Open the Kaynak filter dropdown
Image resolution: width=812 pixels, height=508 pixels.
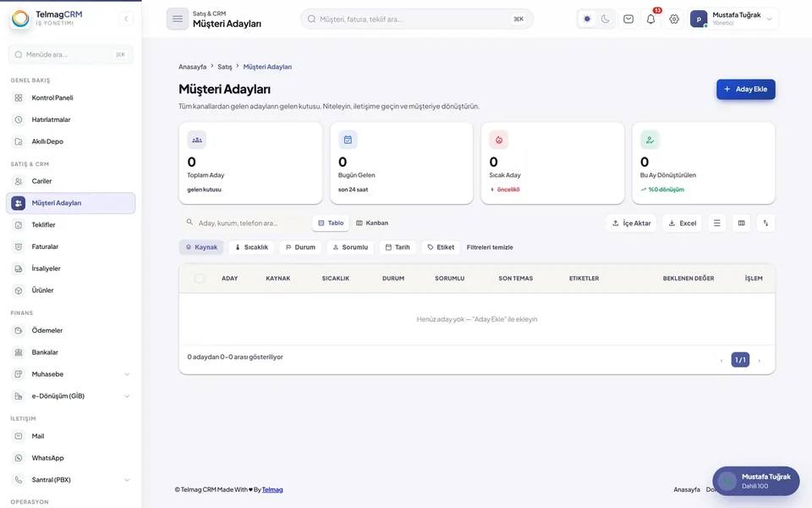point(201,247)
